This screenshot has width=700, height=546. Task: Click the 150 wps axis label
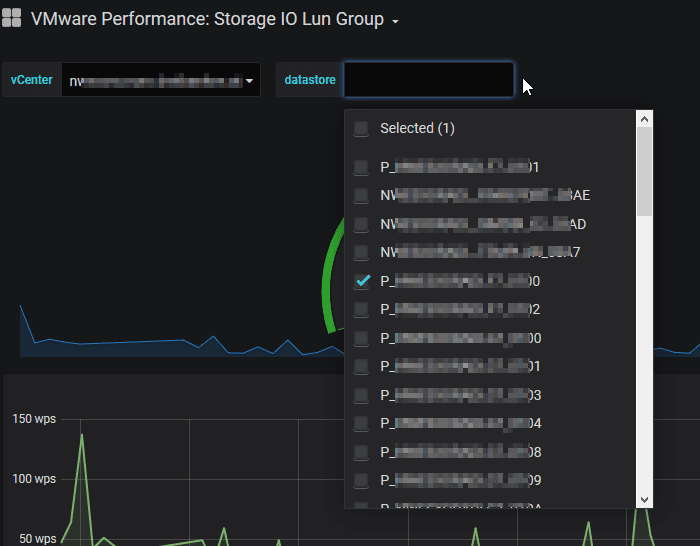(x=34, y=419)
